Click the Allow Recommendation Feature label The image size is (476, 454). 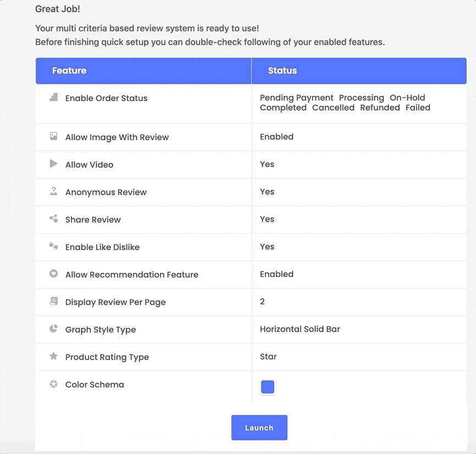point(132,275)
